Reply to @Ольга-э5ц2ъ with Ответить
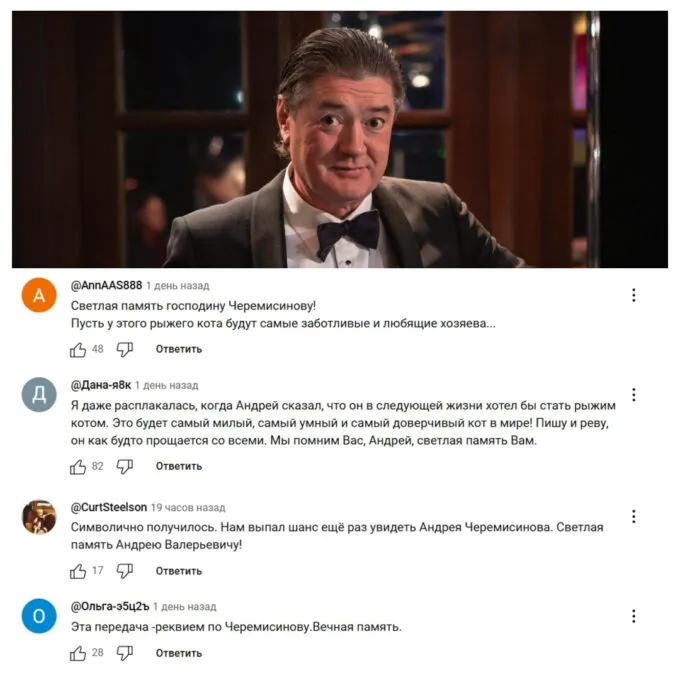680x680 pixels. click(x=179, y=654)
